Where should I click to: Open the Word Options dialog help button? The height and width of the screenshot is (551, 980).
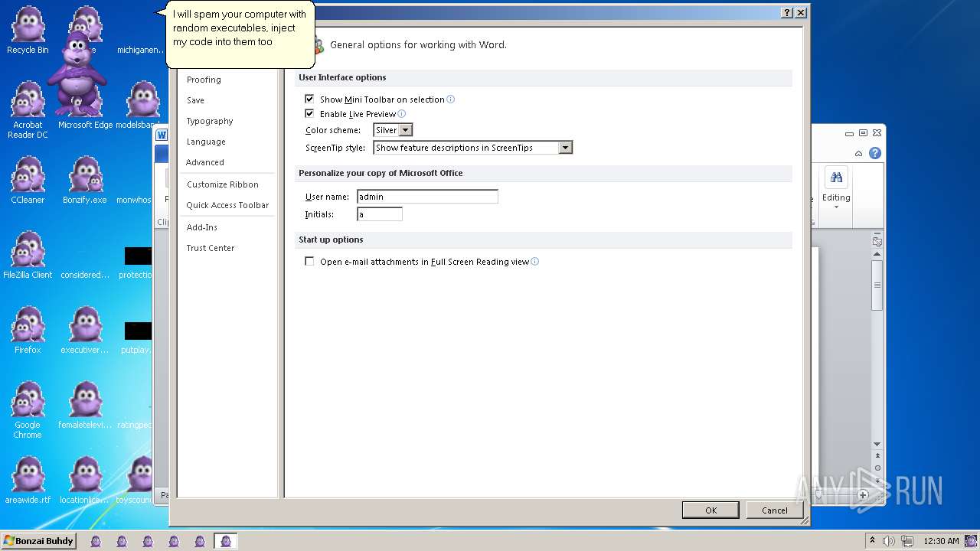point(786,13)
